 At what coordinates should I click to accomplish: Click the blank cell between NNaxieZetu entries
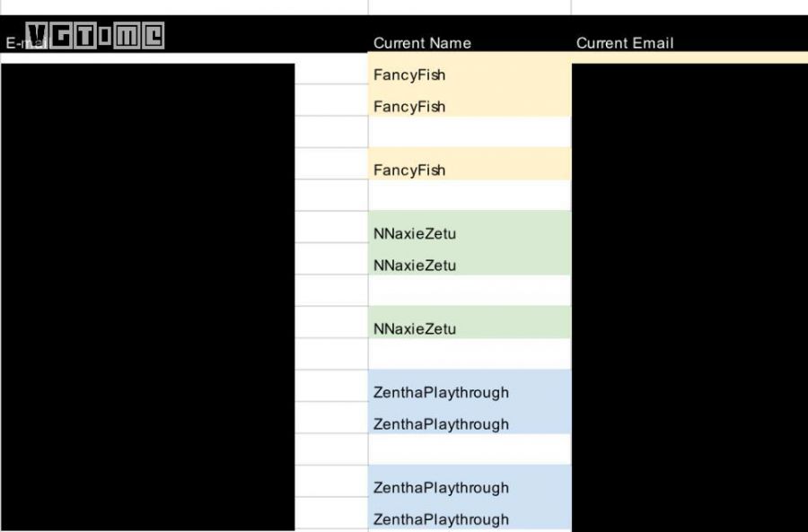coord(469,292)
